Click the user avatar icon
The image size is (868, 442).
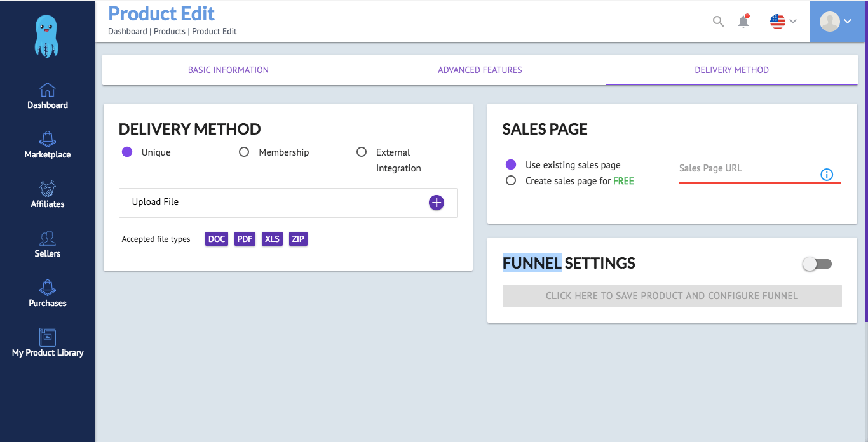[829, 22]
